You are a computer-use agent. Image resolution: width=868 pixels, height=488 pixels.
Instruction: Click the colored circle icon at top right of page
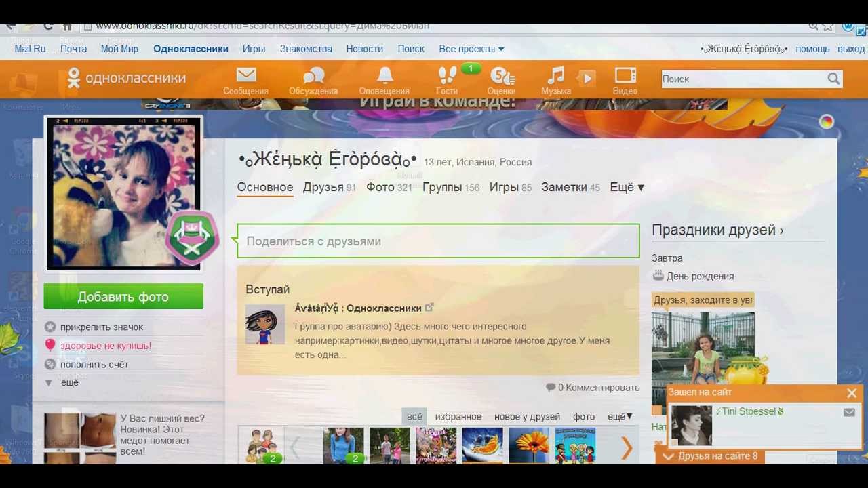[826, 122]
